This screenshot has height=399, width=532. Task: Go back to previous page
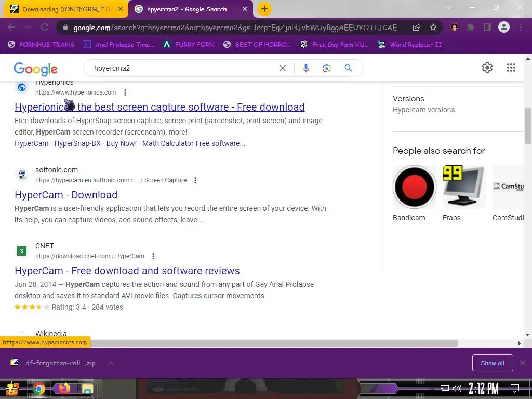point(11,27)
